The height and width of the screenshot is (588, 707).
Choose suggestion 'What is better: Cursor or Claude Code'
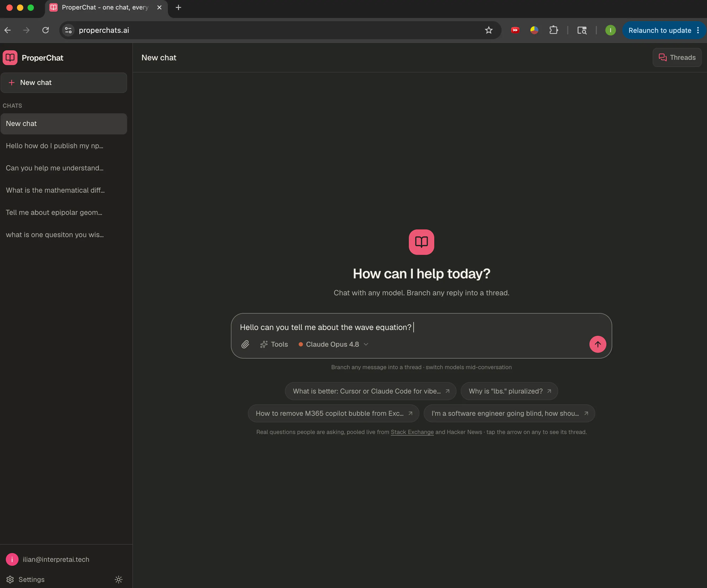point(366,391)
